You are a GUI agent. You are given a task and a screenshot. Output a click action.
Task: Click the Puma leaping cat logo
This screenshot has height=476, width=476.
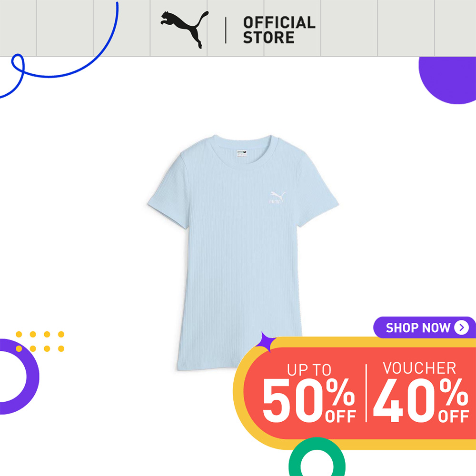185,30
